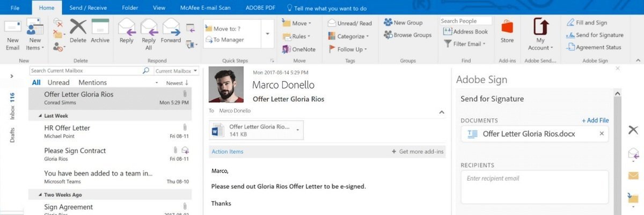Open the ADOBE PDF tab

[x=261, y=8]
